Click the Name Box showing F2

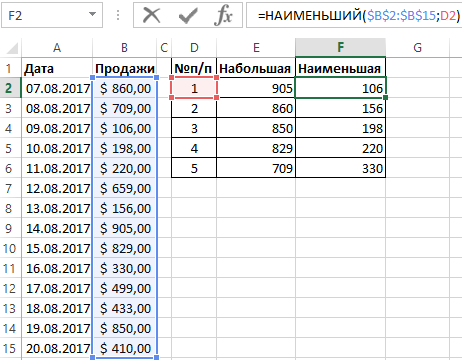(52, 15)
